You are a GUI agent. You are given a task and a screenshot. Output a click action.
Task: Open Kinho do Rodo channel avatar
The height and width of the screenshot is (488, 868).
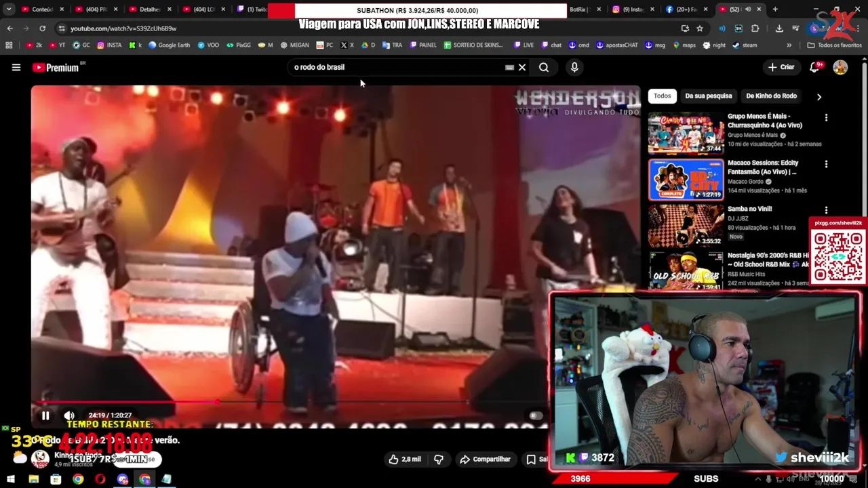[x=41, y=459]
